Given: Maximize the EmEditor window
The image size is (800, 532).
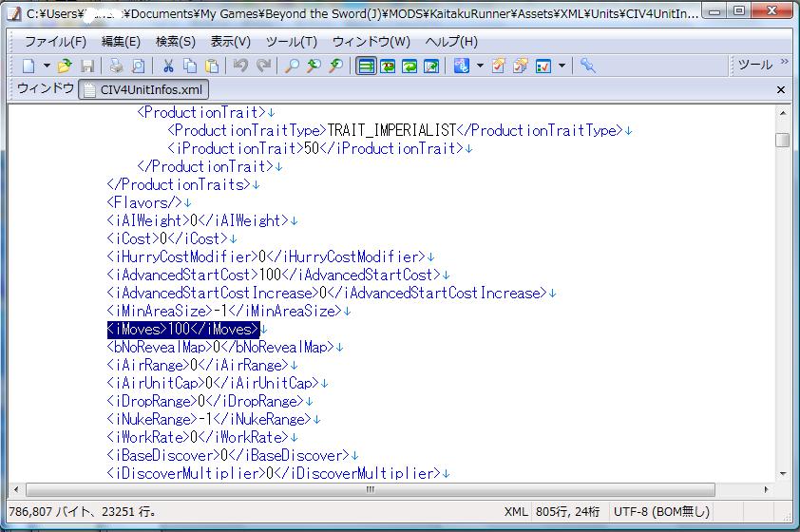Looking at the screenshot, I should 739,10.
